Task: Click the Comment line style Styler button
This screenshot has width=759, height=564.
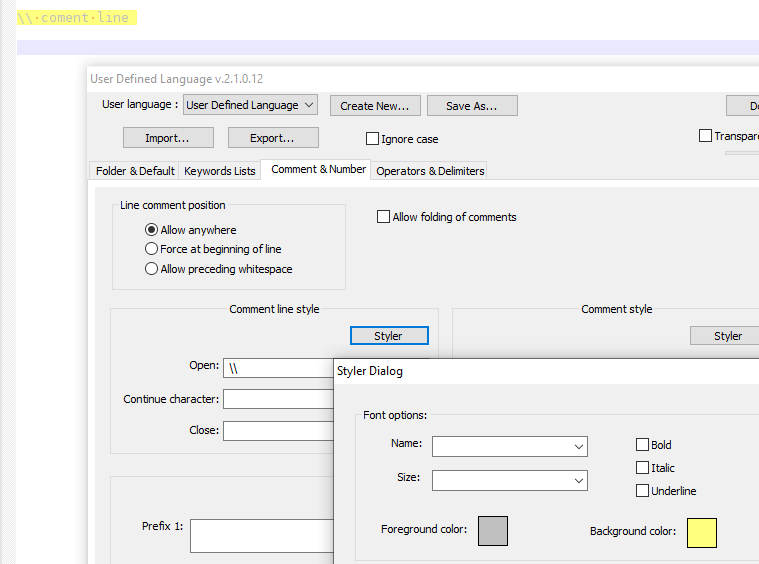Action: (x=389, y=335)
